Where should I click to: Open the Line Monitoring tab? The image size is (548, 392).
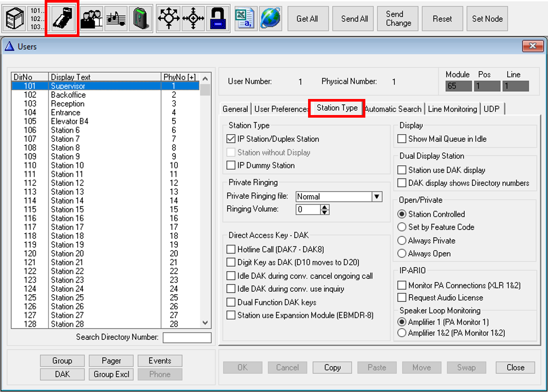click(x=453, y=109)
